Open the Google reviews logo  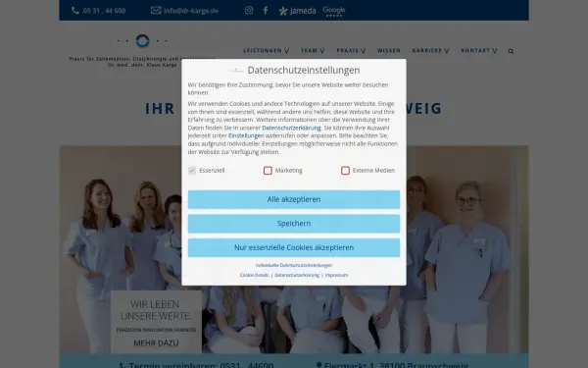point(334,11)
